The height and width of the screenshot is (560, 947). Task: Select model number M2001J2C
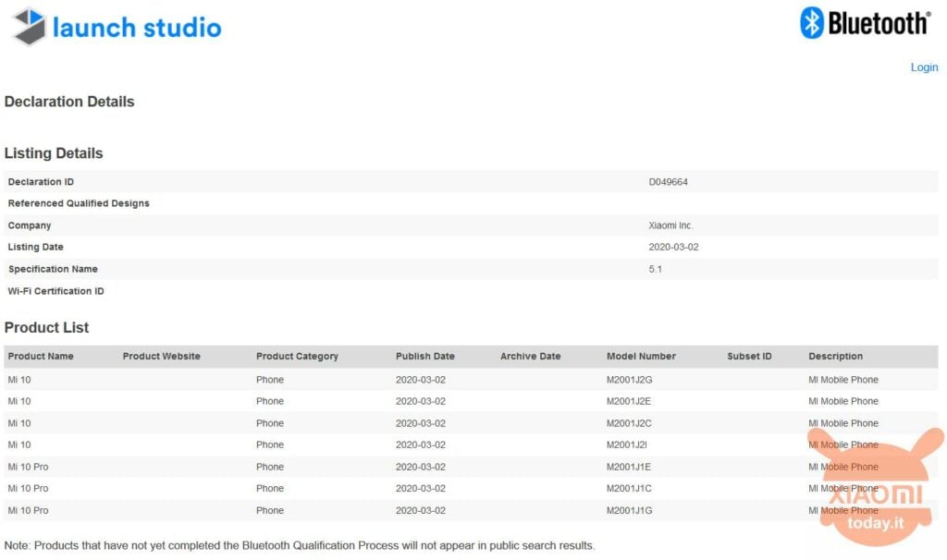click(629, 423)
